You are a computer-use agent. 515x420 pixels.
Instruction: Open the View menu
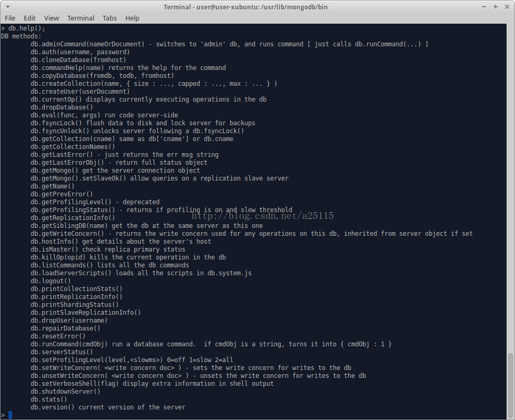51,18
